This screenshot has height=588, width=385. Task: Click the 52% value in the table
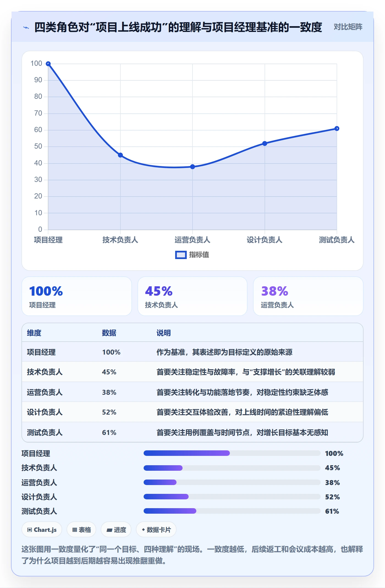(x=109, y=412)
